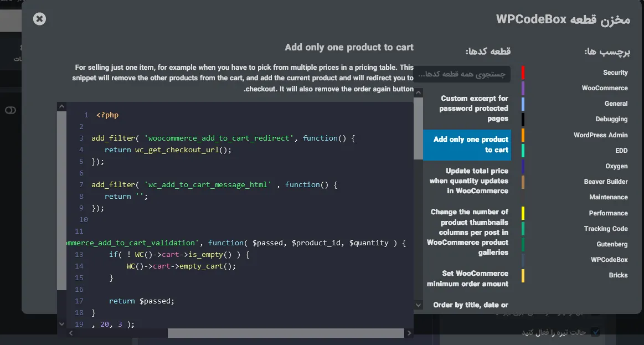Select the WooCommerce tag

[605, 88]
